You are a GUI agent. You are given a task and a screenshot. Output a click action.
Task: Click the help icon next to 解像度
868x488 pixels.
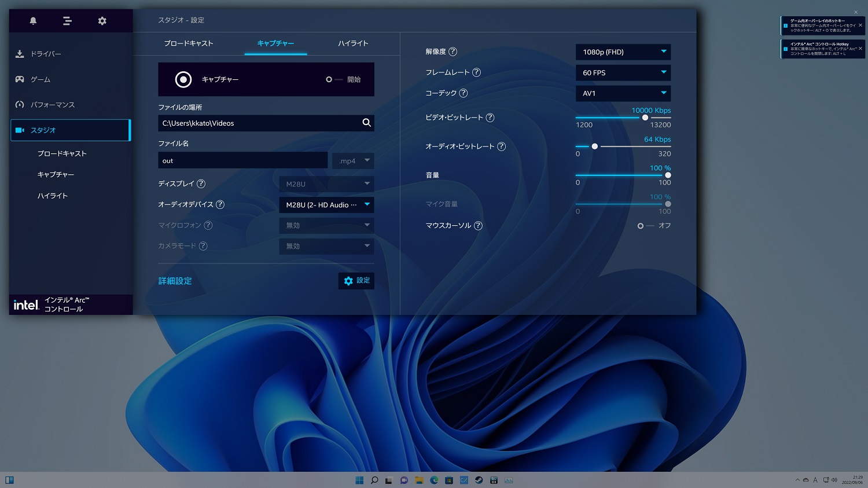453,52
